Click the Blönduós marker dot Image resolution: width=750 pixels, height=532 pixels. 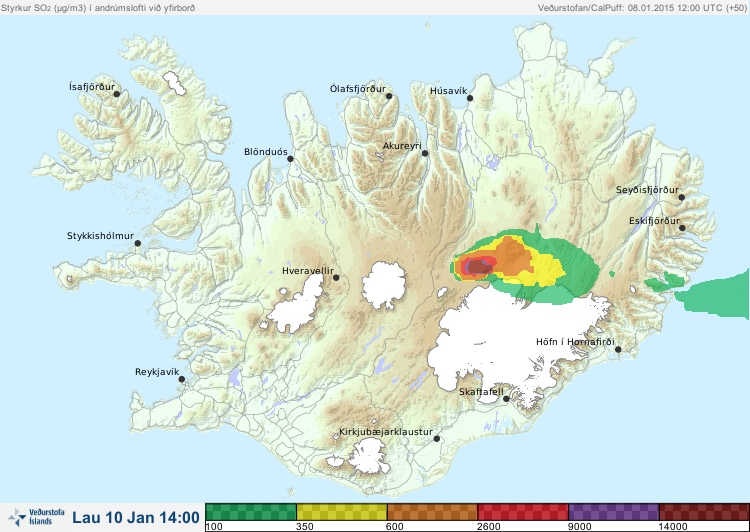click(290, 159)
